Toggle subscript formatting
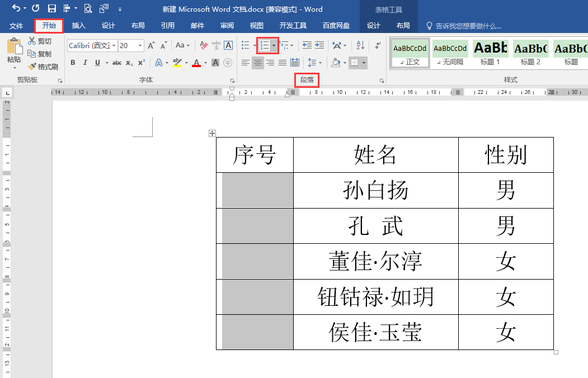This screenshot has height=378, width=588. [129, 63]
